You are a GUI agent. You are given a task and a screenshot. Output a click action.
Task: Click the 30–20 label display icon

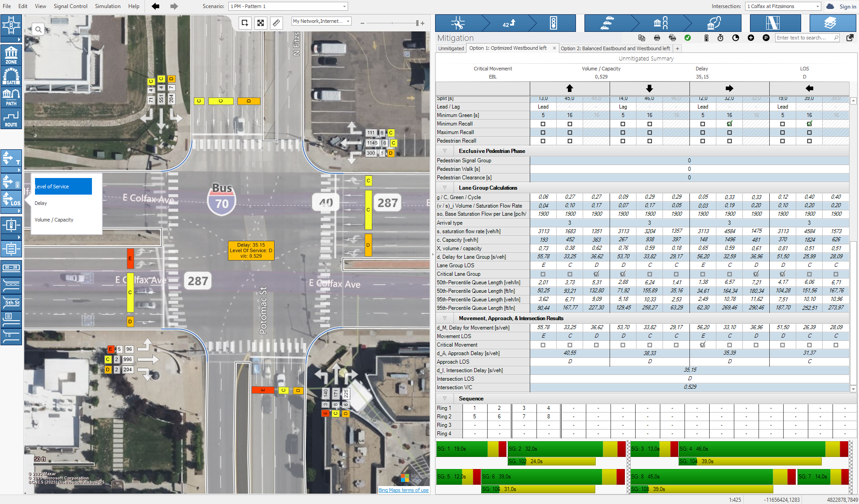click(11, 268)
